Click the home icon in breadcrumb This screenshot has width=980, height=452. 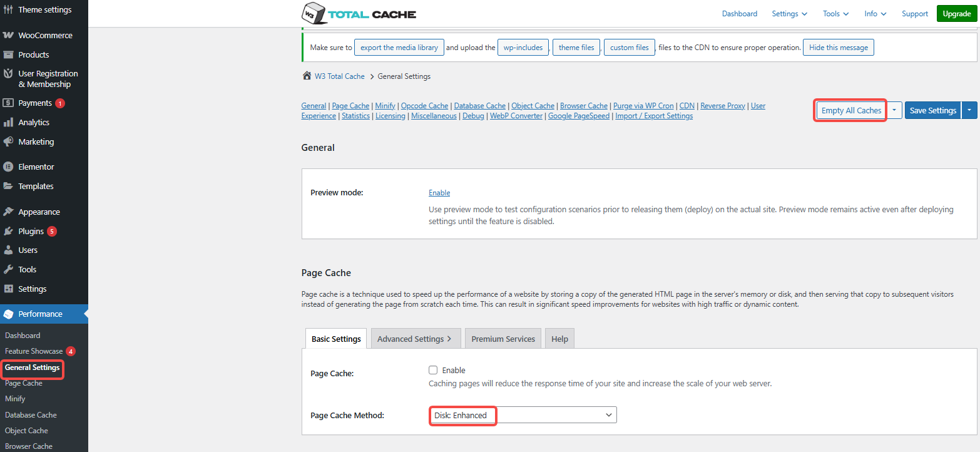coord(307,76)
